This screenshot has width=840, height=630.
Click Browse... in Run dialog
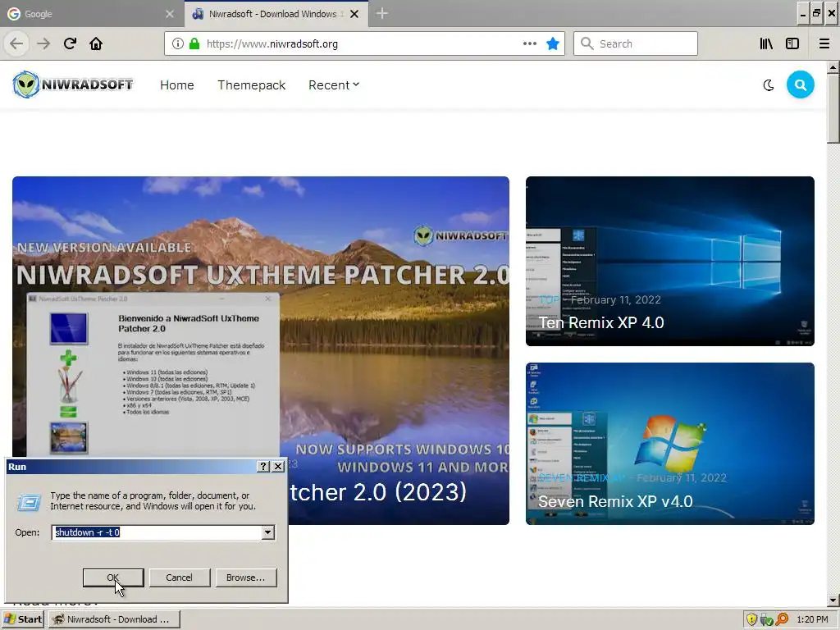(x=246, y=577)
